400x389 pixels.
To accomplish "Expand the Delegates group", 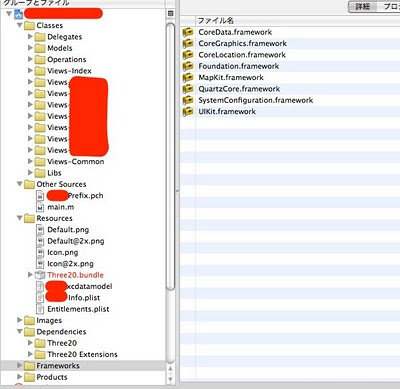I will point(30,36).
